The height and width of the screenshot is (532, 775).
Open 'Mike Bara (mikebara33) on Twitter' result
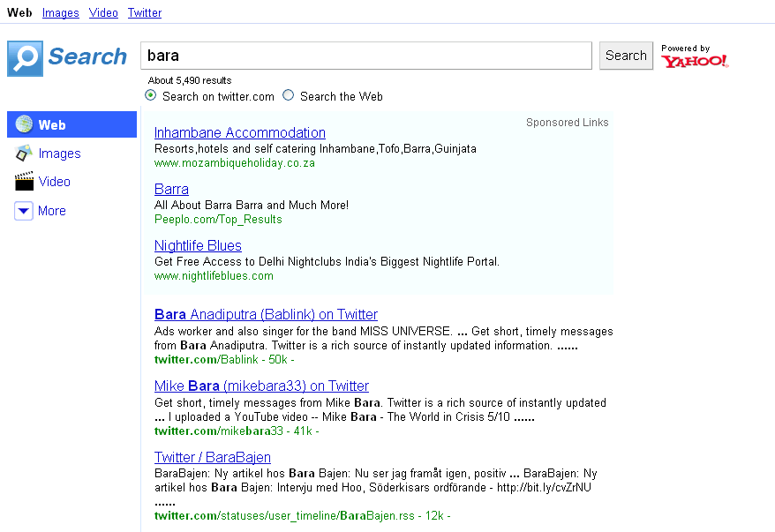[x=261, y=386]
